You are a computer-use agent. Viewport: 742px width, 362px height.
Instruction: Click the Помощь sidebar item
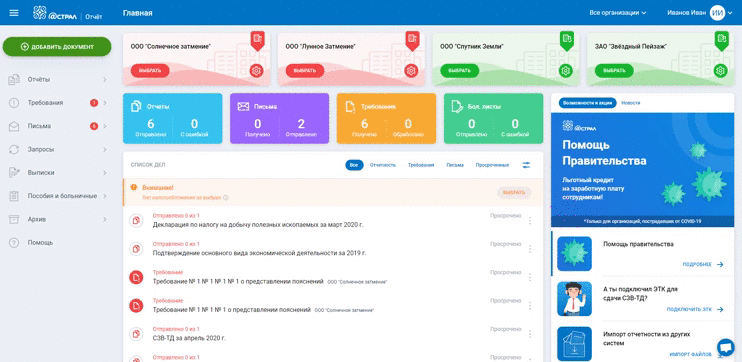tap(40, 242)
